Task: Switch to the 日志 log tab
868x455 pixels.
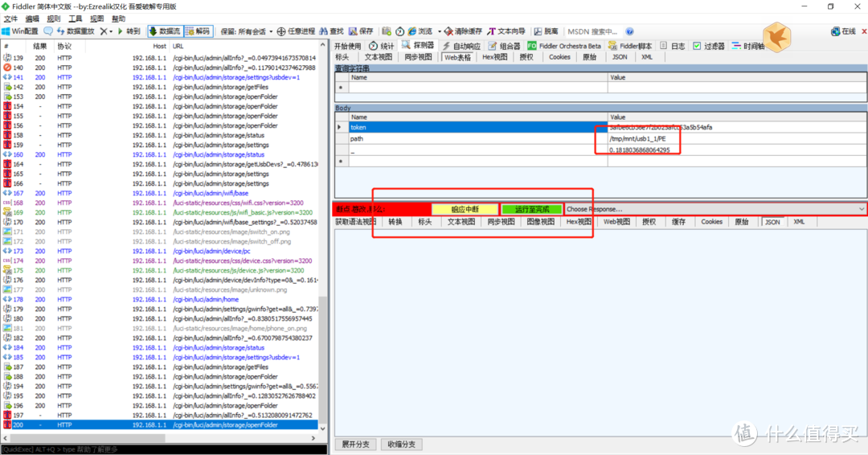Action: pyautogui.click(x=672, y=46)
